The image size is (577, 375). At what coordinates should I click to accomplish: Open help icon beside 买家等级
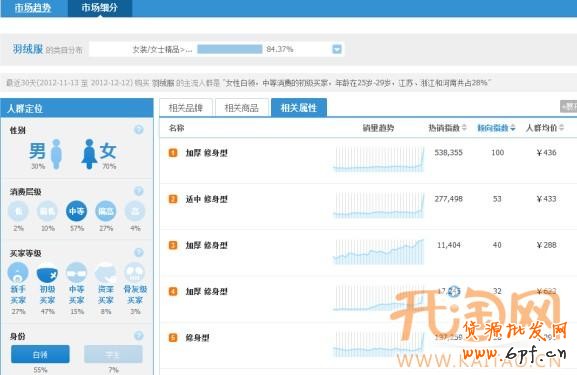click(x=139, y=252)
